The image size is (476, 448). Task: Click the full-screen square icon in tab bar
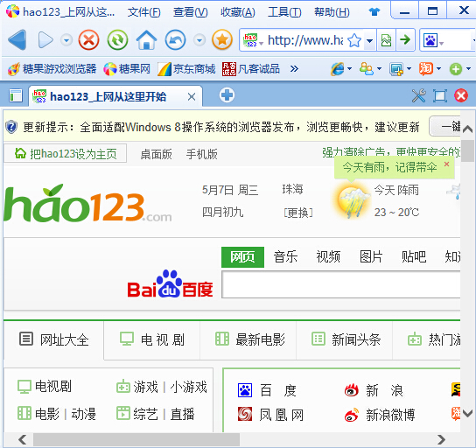tap(440, 96)
